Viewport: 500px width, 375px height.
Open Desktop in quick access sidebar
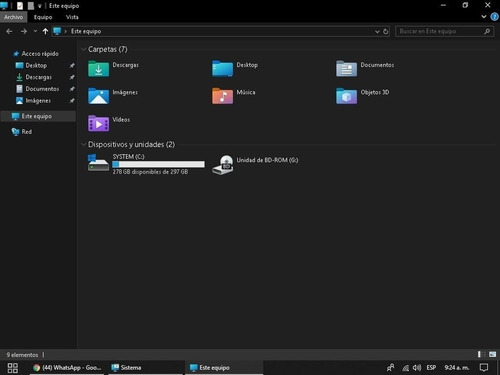[36, 65]
